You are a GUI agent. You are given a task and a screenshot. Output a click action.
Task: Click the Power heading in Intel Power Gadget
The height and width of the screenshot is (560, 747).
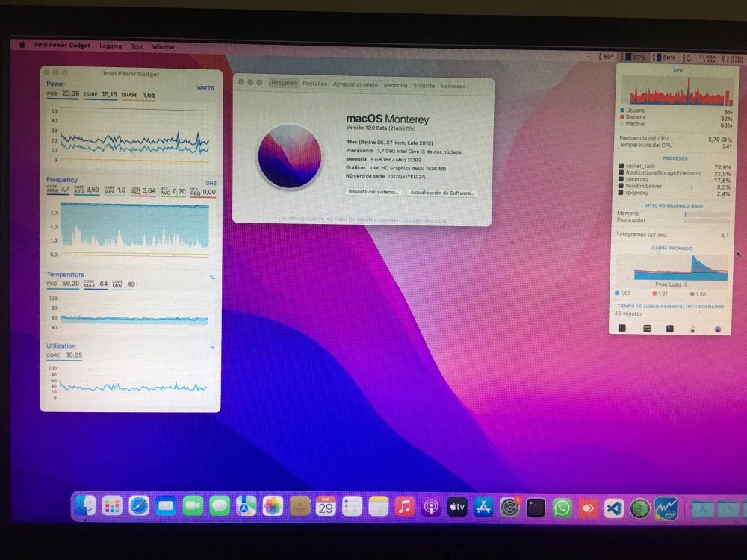coord(55,84)
